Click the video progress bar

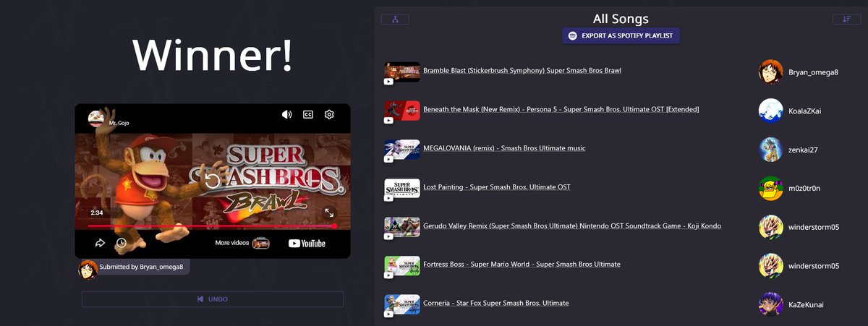point(213,226)
